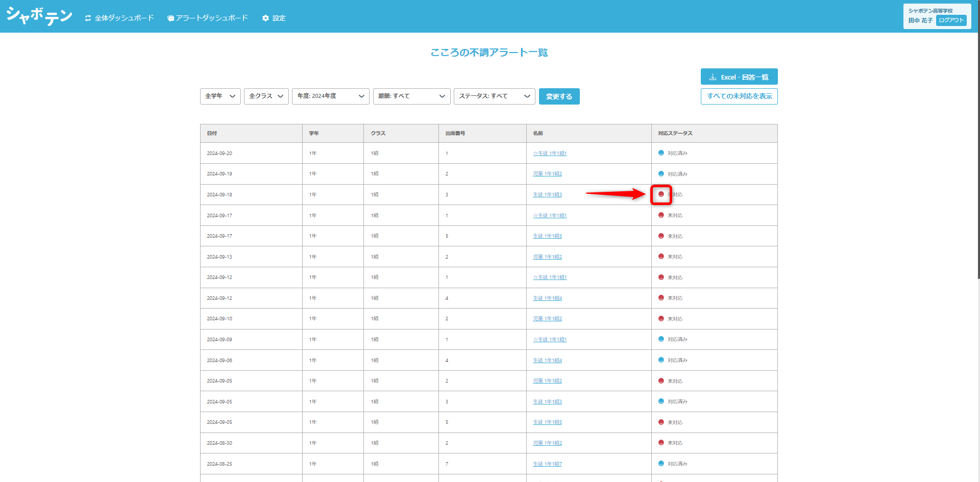Image resolution: width=980 pixels, height=482 pixels.
Task: Click the red 未対応 icon in the 2024-09-18 row
Action: pyautogui.click(x=661, y=194)
